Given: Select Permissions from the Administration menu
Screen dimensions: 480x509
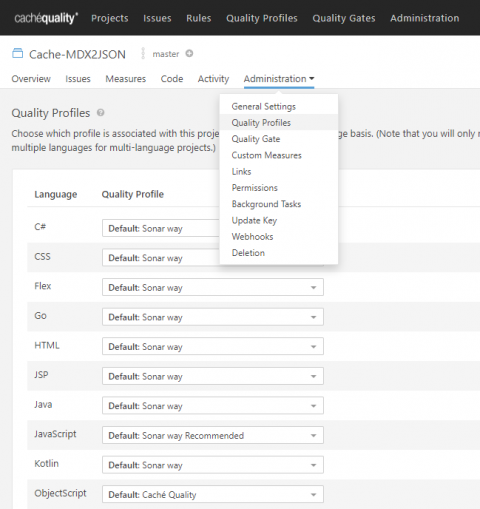Looking at the screenshot, I should click(x=279, y=188).
